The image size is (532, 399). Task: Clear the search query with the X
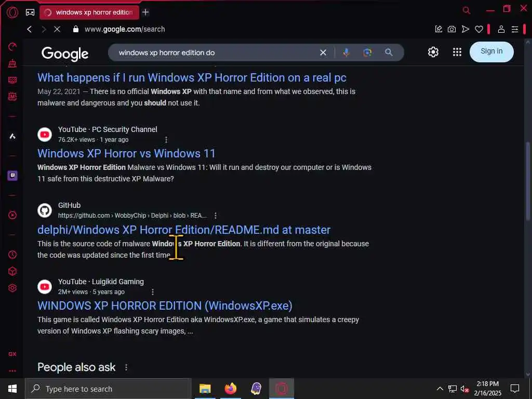(323, 52)
